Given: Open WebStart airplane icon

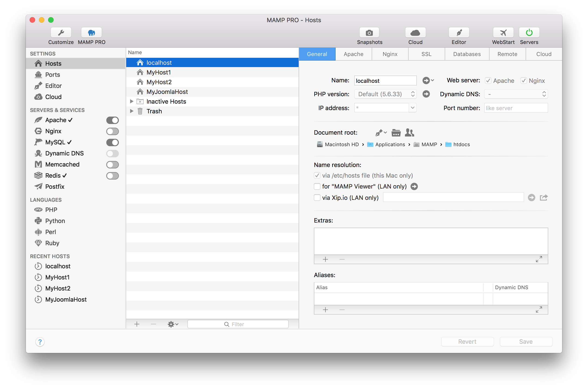Looking at the screenshot, I should coord(503,33).
